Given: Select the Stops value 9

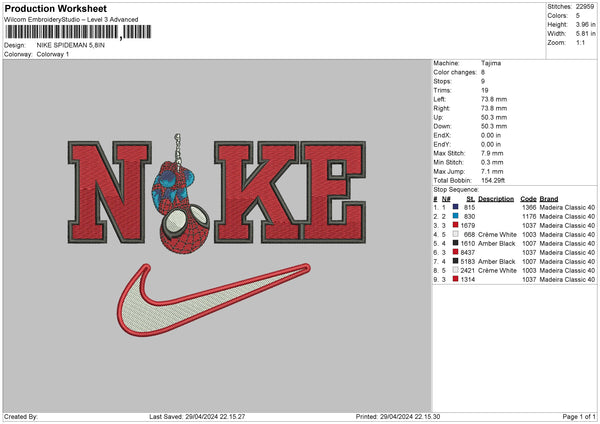Looking at the screenshot, I should (483, 81).
